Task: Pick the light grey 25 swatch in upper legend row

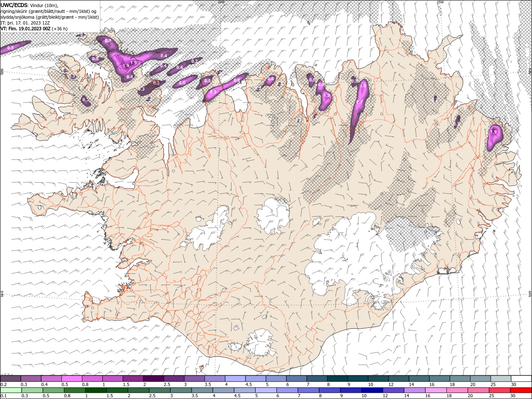Action: coord(500,379)
